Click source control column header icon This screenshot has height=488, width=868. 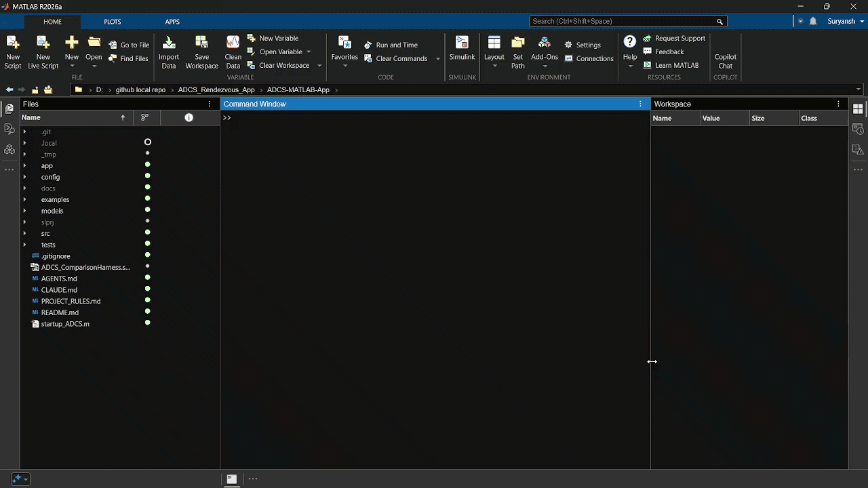144,117
